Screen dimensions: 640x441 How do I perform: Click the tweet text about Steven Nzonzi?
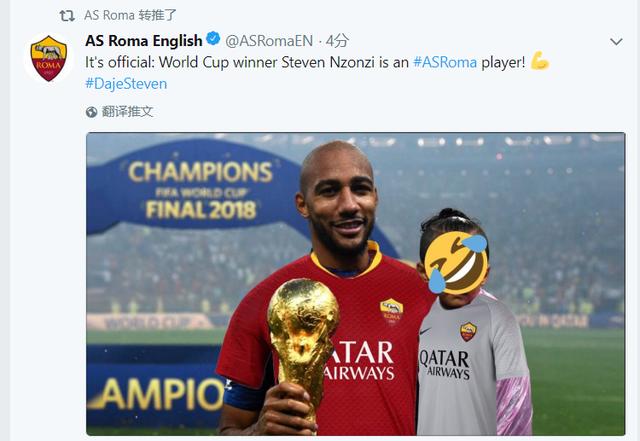305,62
